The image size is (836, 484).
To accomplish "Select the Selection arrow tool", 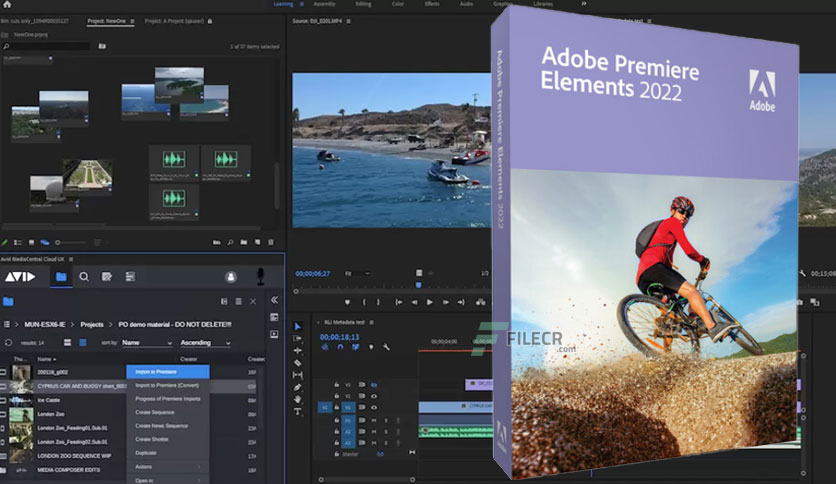I will [298, 326].
